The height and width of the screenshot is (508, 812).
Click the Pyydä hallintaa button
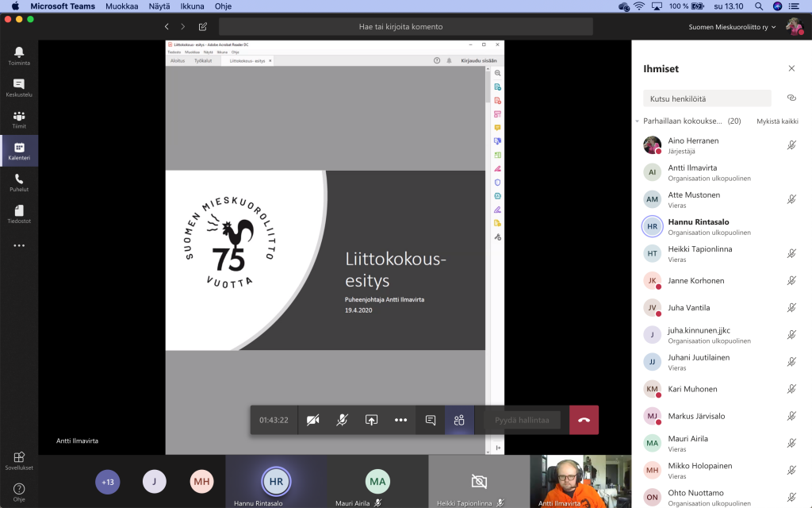[x=522, y=420]
